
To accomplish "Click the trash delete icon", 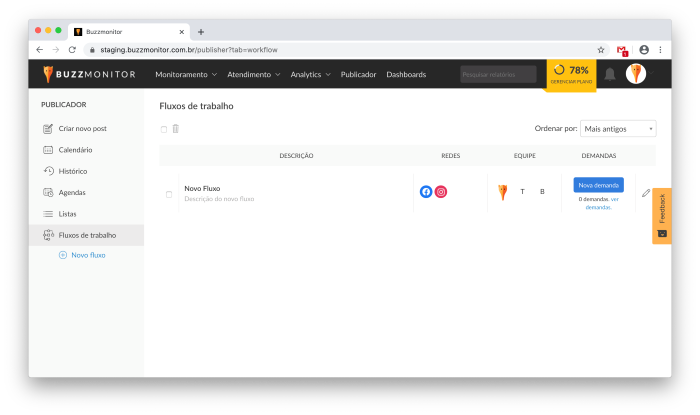I will pos(176,129).
